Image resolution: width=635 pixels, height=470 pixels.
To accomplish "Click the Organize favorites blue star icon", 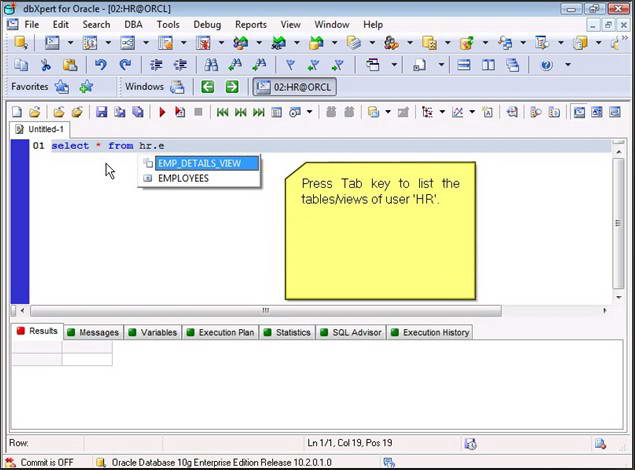I will 62,87.
